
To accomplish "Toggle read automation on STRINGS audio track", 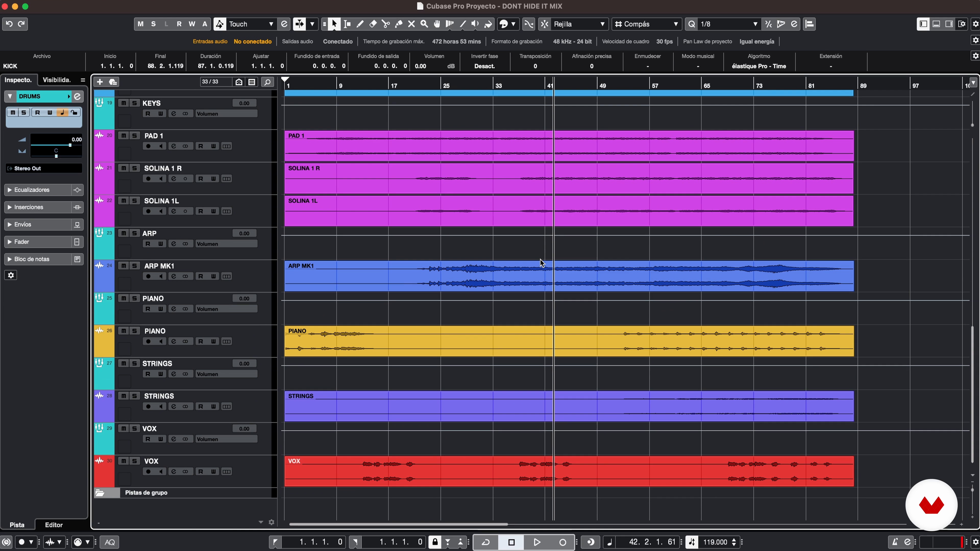I will [x=201, y=407].
